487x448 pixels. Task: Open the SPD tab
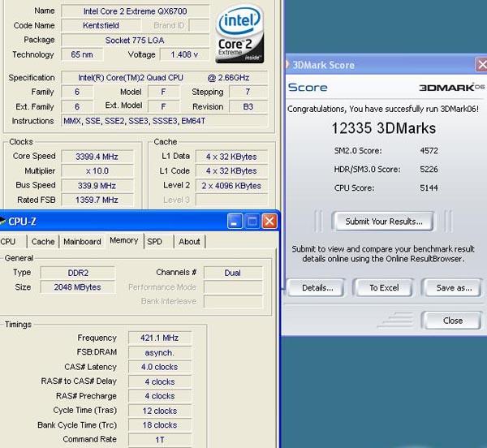pos(155,242)
